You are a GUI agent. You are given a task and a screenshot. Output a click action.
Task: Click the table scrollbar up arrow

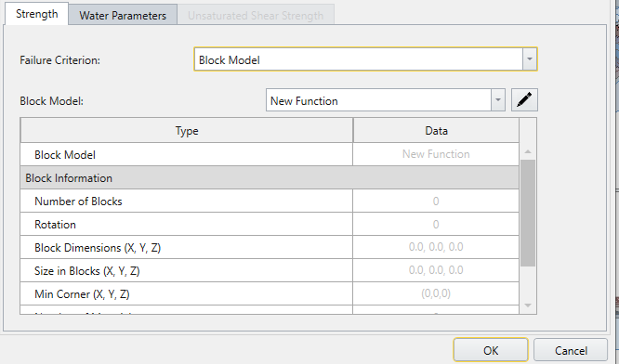528,152
